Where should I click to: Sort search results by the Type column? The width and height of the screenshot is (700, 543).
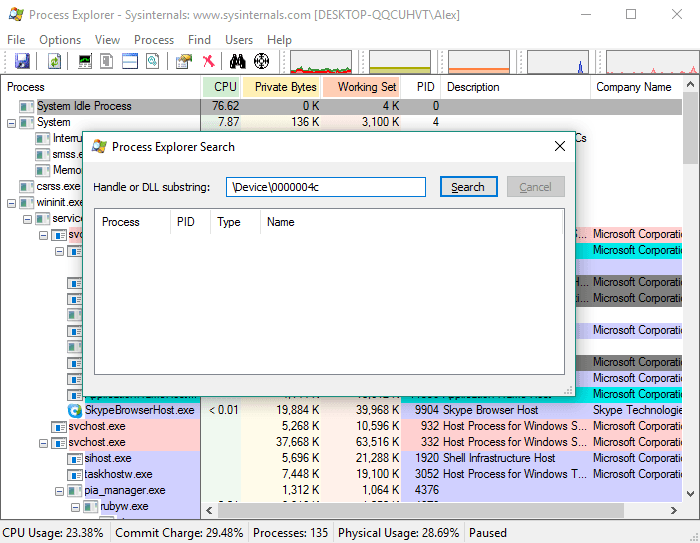click(235, 222)
